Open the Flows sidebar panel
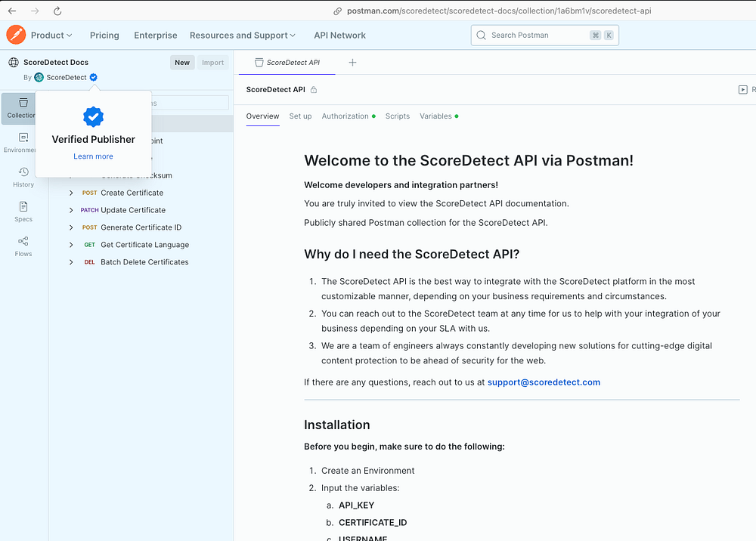756x541 pixels. click(x=23, y=246)
